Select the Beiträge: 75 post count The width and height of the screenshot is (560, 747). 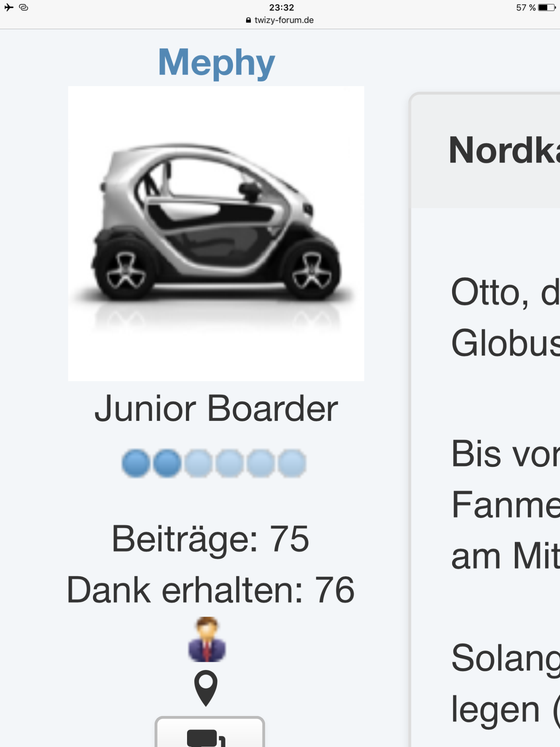click(211, 539)
